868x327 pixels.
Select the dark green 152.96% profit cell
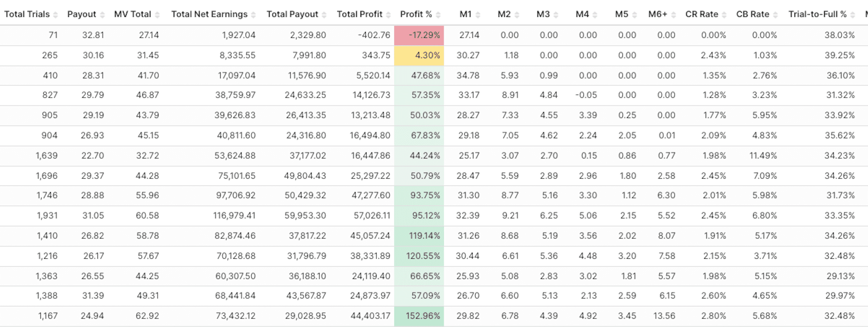(419, 316)
